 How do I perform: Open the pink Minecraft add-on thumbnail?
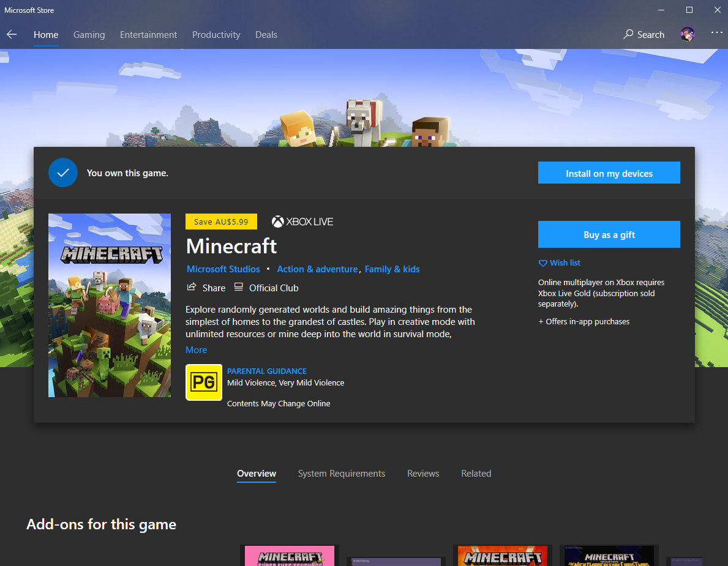pos(290,556)
